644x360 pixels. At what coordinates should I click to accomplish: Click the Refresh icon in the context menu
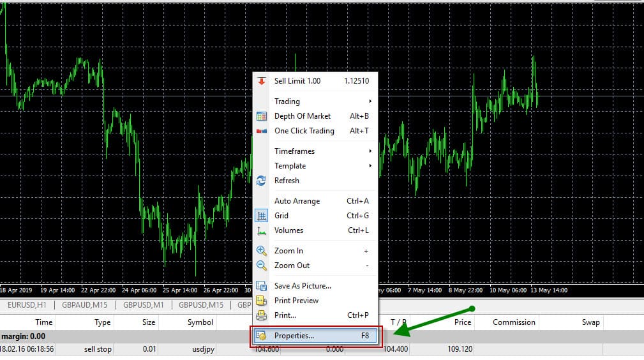click(262, 181)
